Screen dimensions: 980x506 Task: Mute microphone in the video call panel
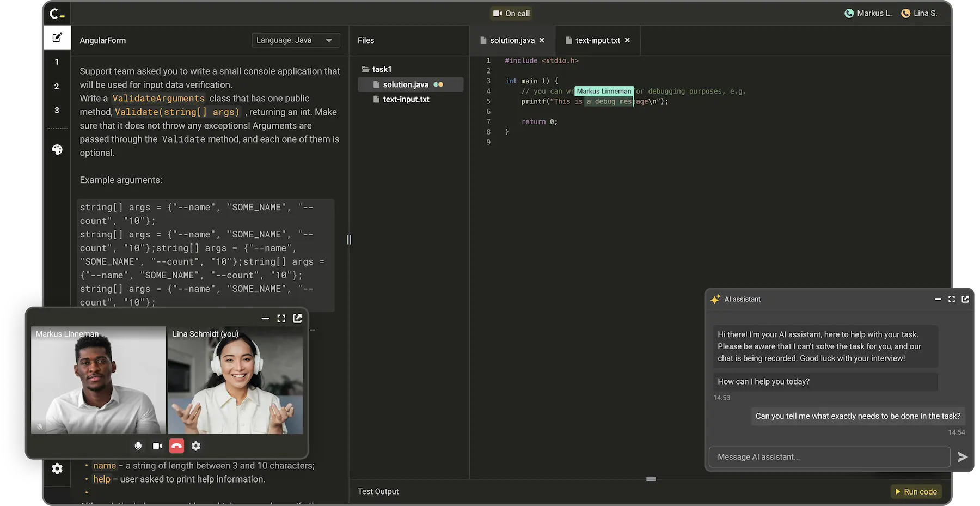138,446
